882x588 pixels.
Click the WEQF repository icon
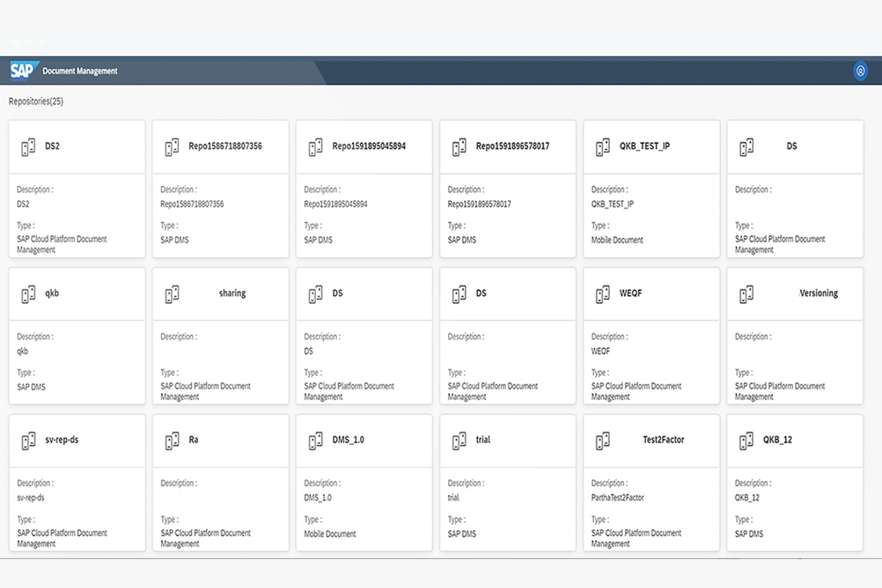[x=603, y=294]
